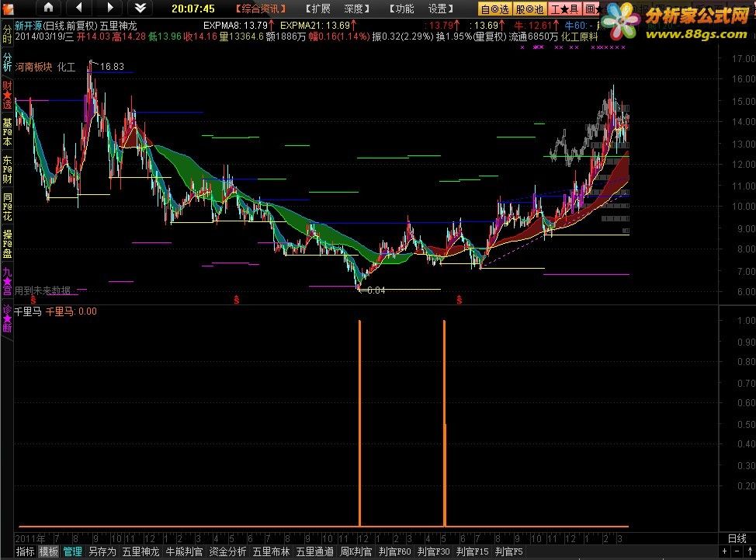Switch to the 判官F5 template

coord(508,551)
